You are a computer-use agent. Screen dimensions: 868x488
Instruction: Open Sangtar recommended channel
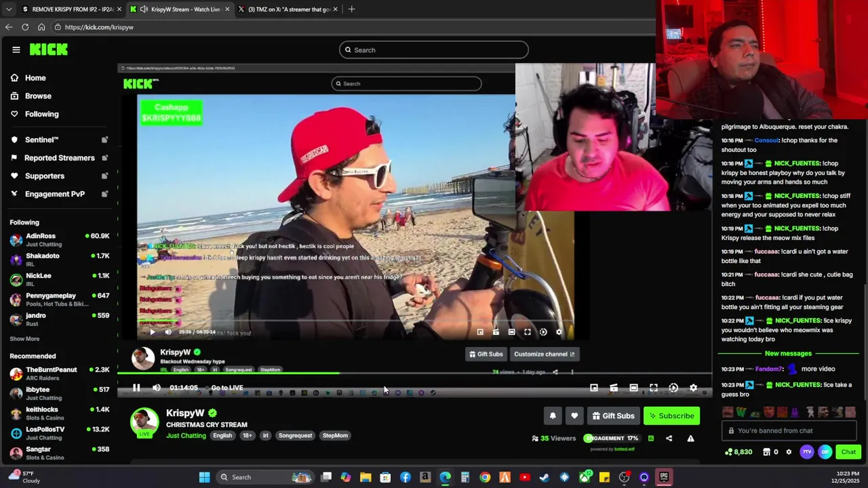tap(59, 453)
